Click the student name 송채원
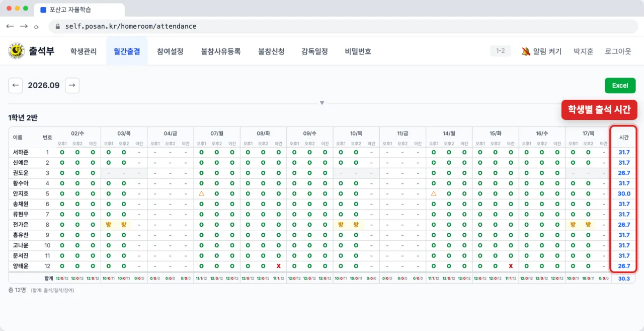 click(21, 204)
